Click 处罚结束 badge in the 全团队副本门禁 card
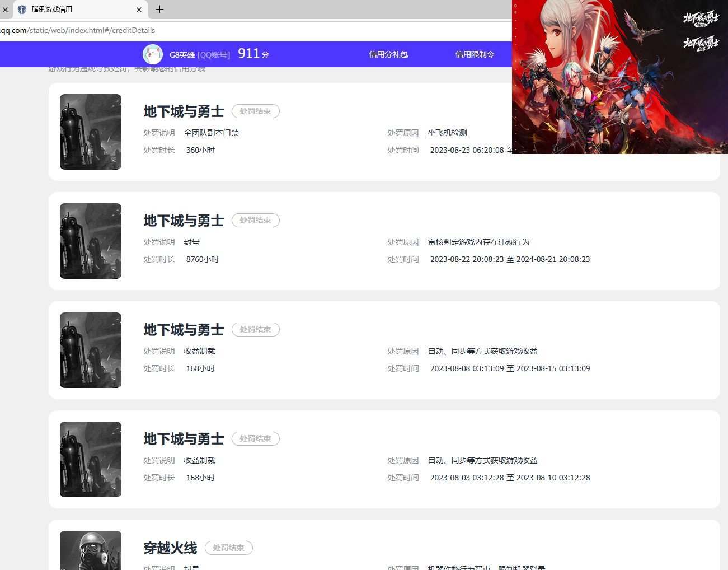 point(256,111)
